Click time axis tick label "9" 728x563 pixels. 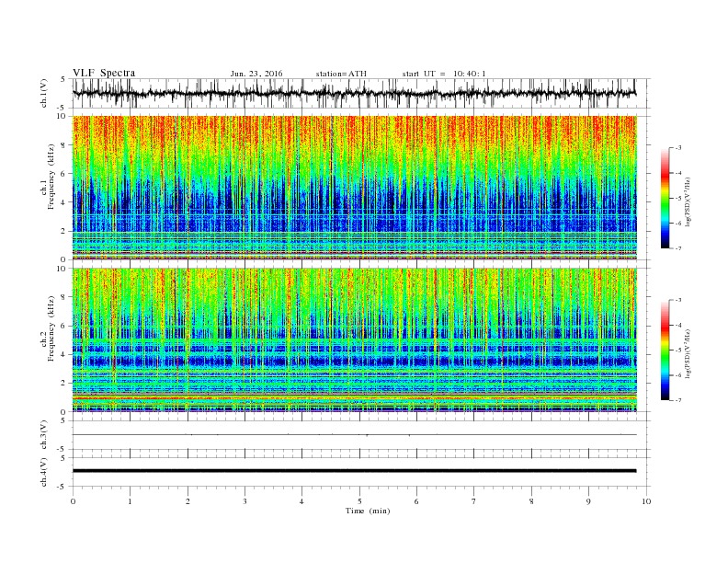click(x=588, y=501)
